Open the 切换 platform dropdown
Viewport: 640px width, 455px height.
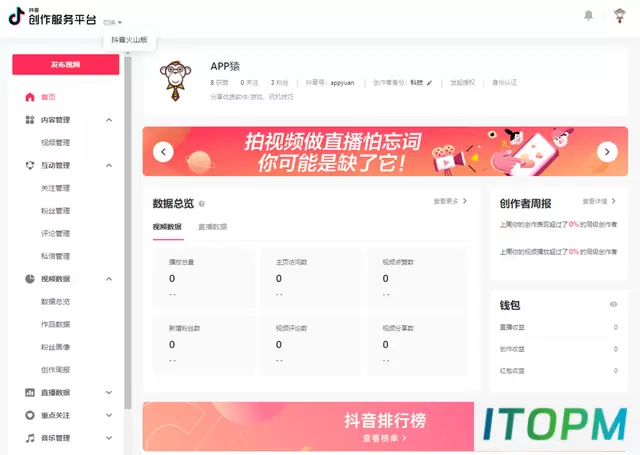click(x=113, y=22)
